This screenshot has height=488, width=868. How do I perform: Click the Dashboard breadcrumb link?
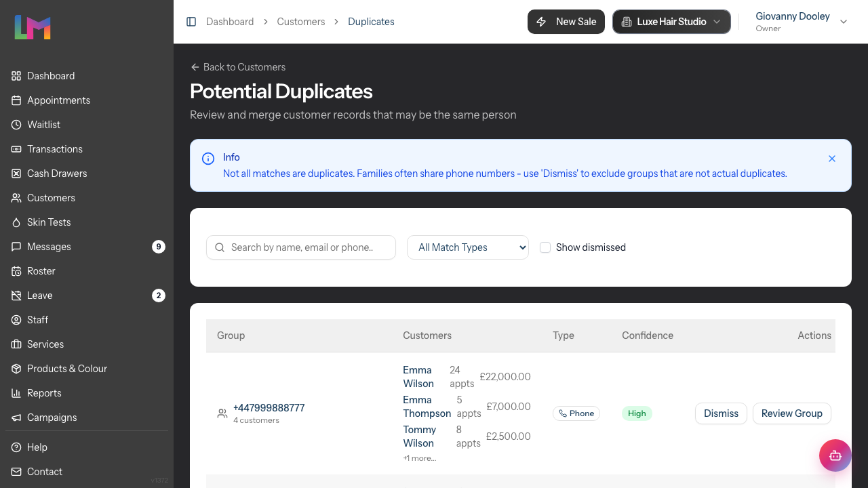click(230, 22)
